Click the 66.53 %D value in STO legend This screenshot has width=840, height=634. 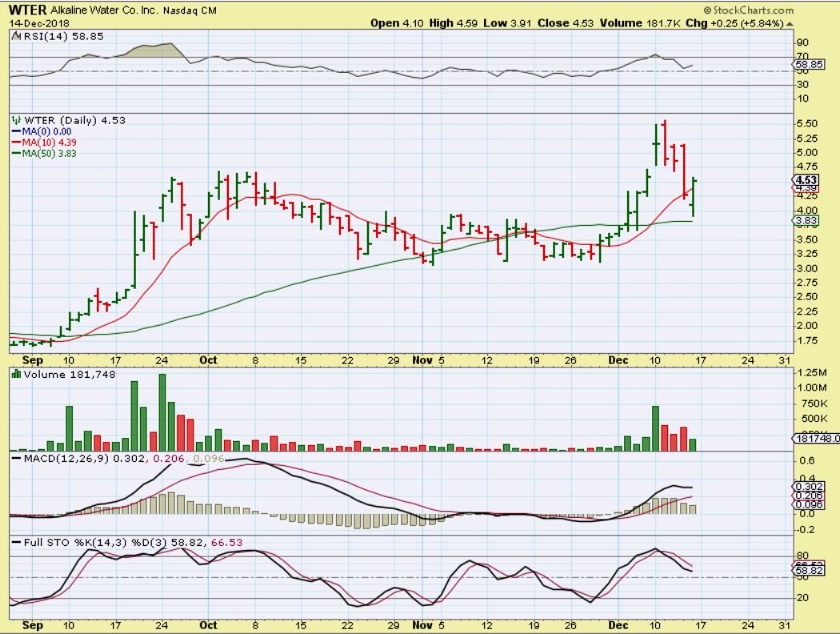(226, 543)
